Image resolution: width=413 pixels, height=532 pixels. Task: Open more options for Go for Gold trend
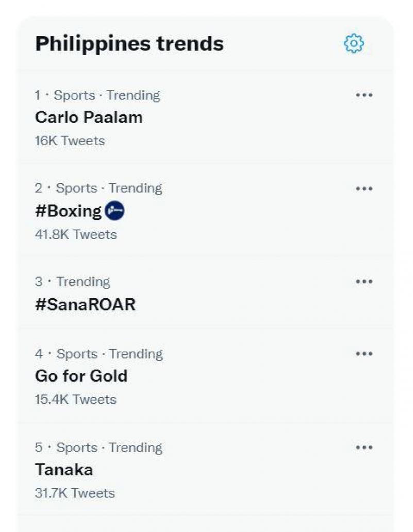pyautogui.click(x=364, y=354)
